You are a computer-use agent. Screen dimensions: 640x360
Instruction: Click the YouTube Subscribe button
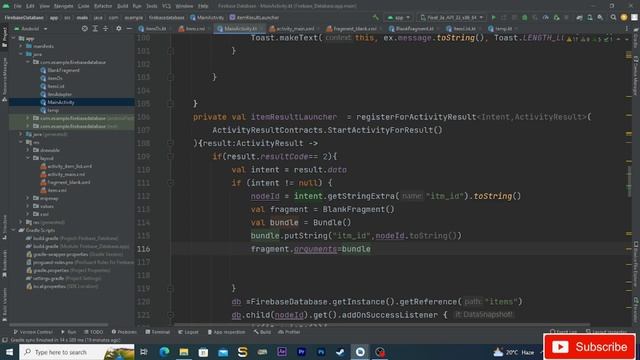(589, 347)
